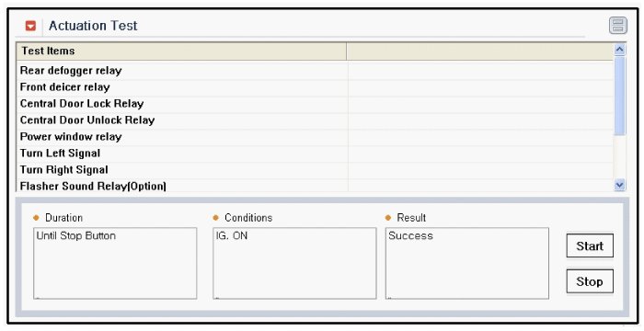Image resolution: width=644 pixels, height=331 pixels.
Task: Choose Central Door Lock Relay row
Action: tap(315, 104)
